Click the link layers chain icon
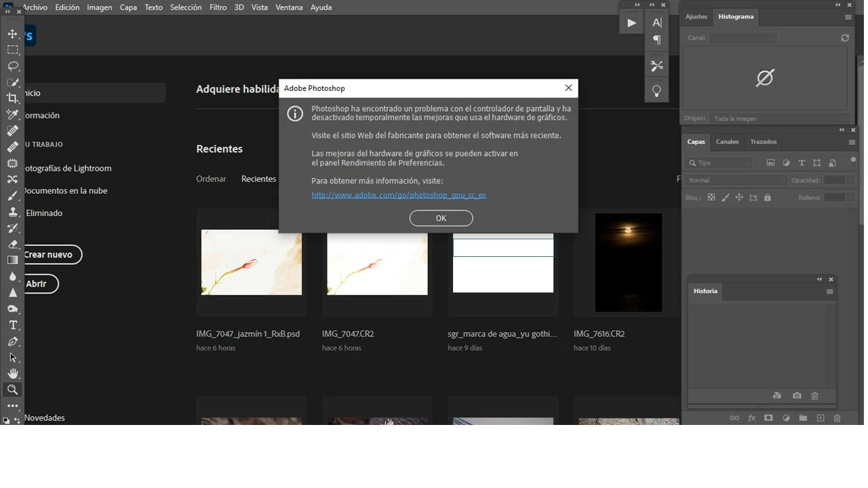The image size is (868, 488). tap(734, 418)
